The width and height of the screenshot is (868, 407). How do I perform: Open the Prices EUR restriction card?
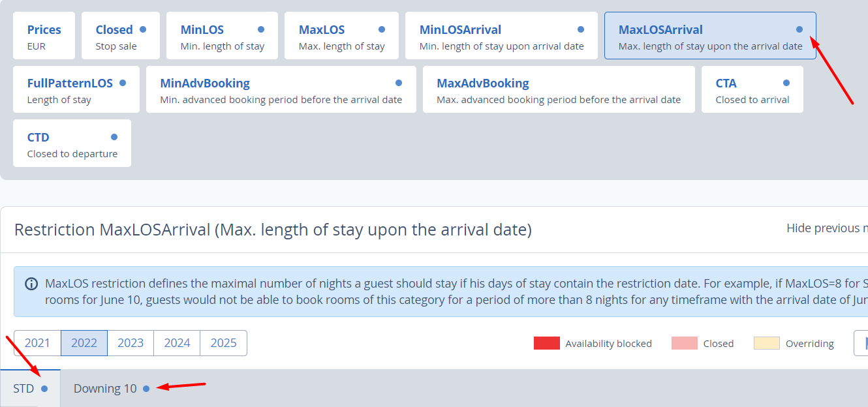(x=44, y=35)
